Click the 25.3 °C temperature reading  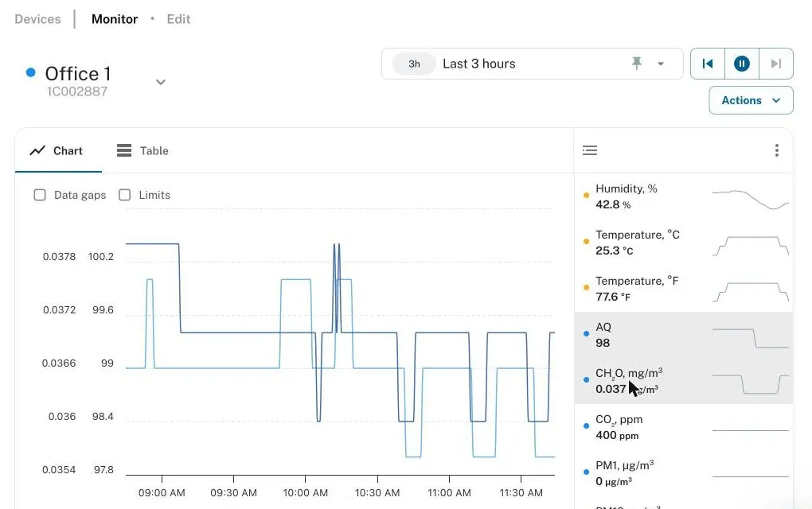(615, 251)
